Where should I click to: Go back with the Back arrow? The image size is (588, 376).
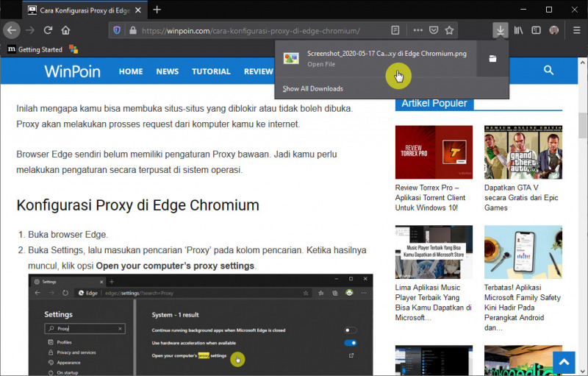pos(12,30)
